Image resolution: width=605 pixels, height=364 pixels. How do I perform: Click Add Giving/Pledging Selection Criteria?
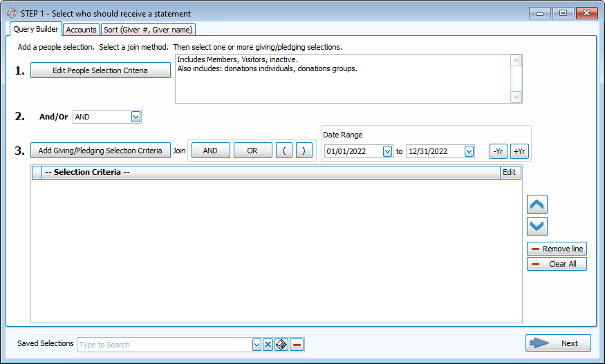pyautogui.click(x=100, y=151)
